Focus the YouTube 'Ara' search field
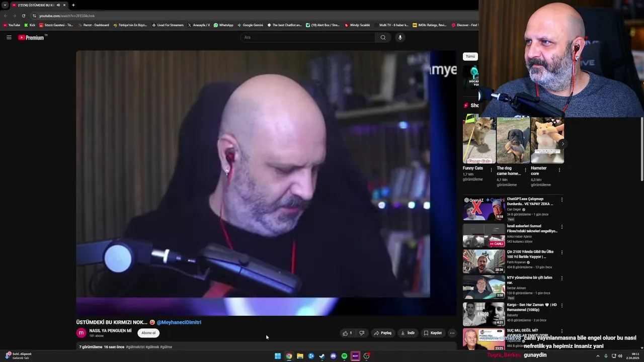Screen dimensions: 644x362 coord(307,37)
